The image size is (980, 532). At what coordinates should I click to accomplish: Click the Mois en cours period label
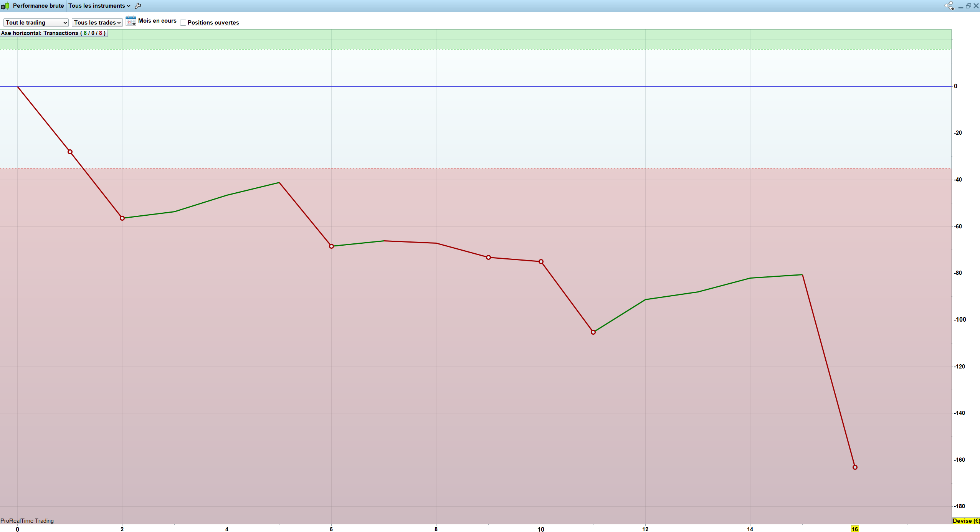click(157, 21)
